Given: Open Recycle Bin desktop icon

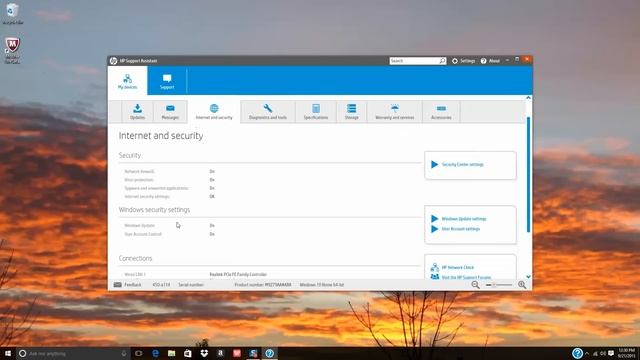Looking at the screenshot, I should tap(13, 13).
